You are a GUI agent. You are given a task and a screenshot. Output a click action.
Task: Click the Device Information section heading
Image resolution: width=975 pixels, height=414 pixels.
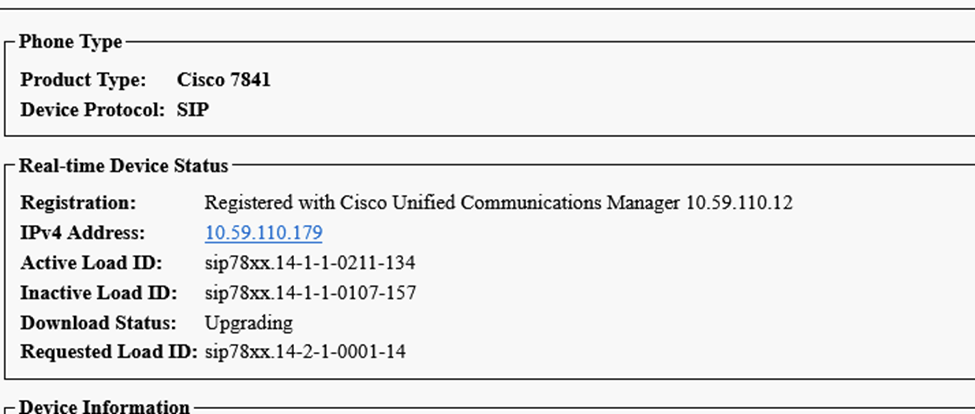coord(104,406)
